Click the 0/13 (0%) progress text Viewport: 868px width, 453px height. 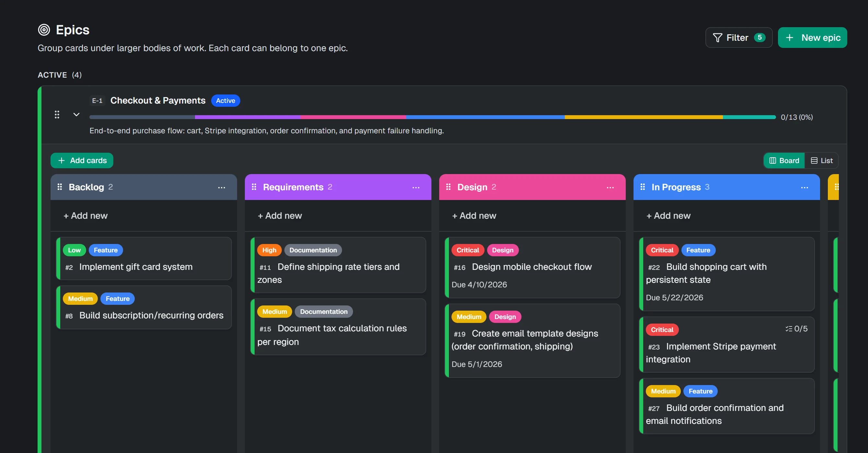[796, 117]
